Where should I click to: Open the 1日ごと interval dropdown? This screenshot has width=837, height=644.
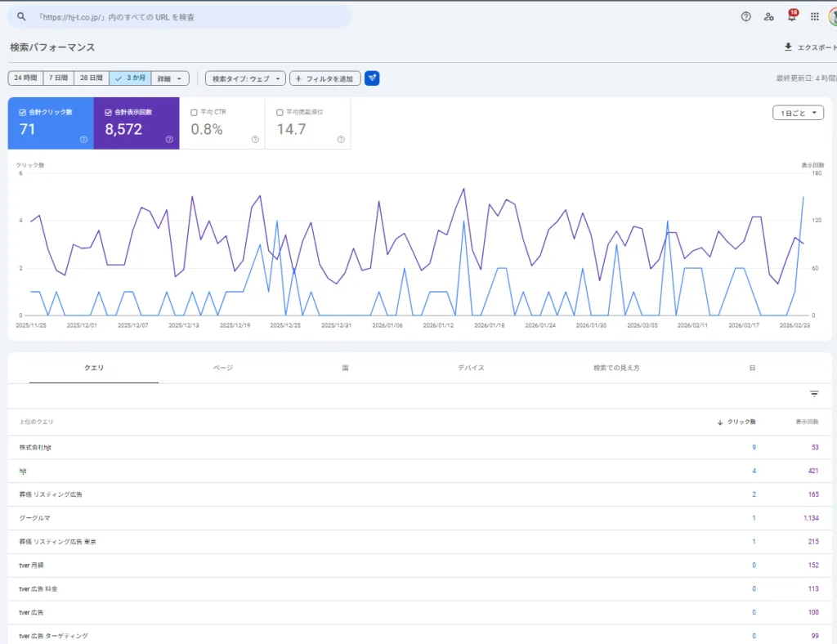pyautogui.click(x=798, y=113)
